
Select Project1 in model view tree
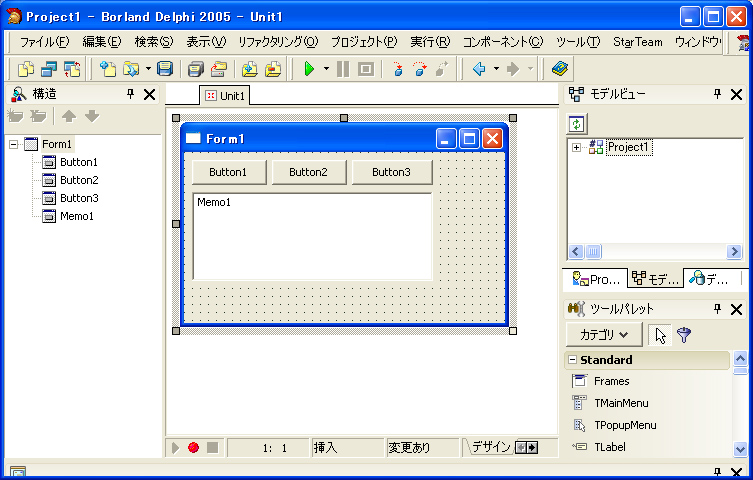pyautogui.click(x=629, y=147)
